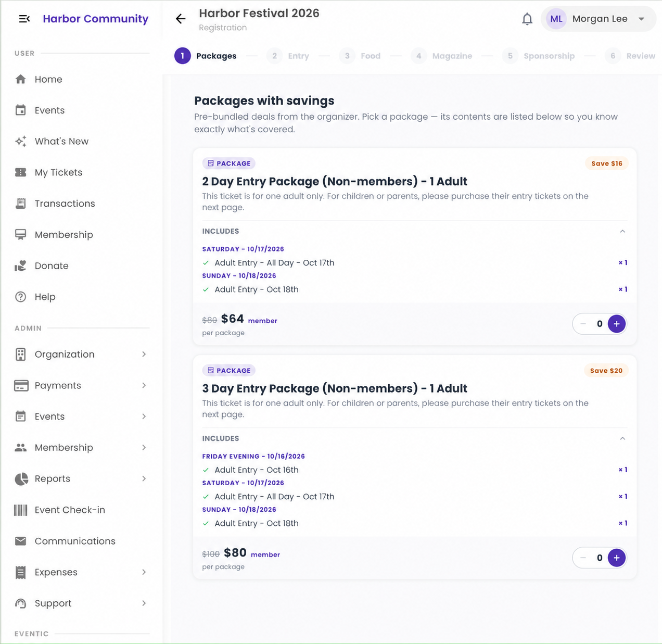The height and width of the screenshot is (644, 662).
Task: Go to the Magazine step 4
Action: [441, 56]
